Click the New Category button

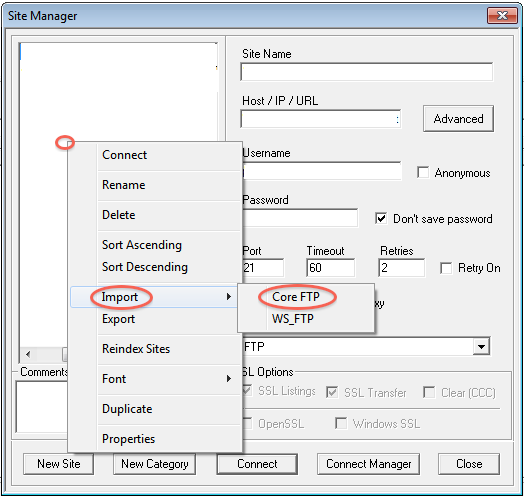(x=154, y=464)
